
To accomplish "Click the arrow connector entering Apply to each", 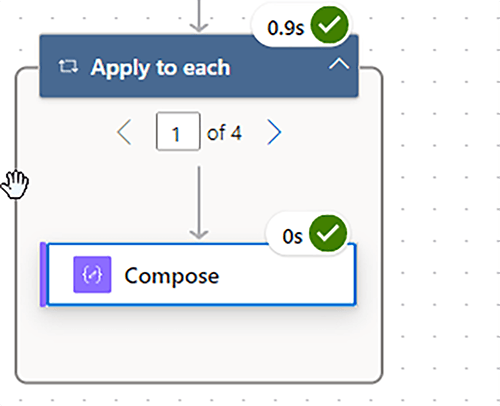I will tap(199, 16).
